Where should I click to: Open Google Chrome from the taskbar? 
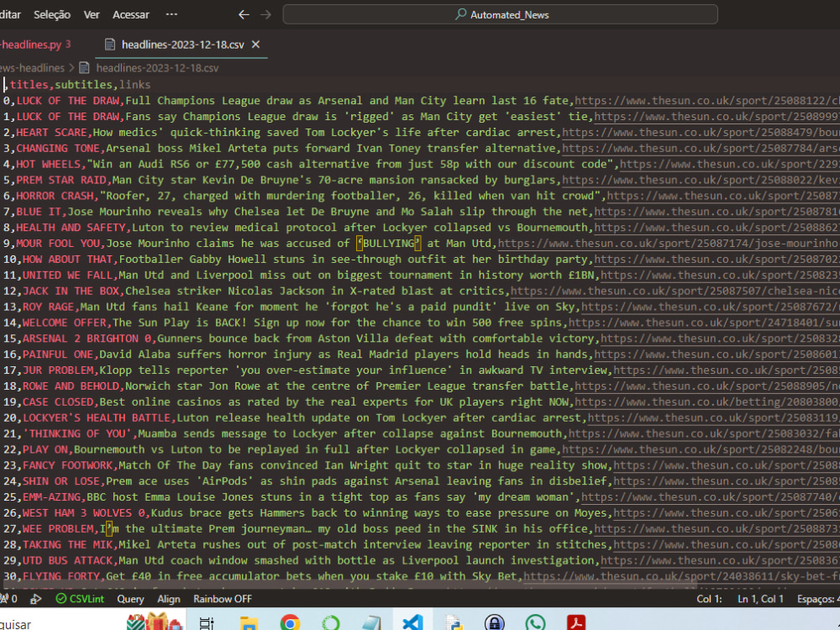point(290,623)
